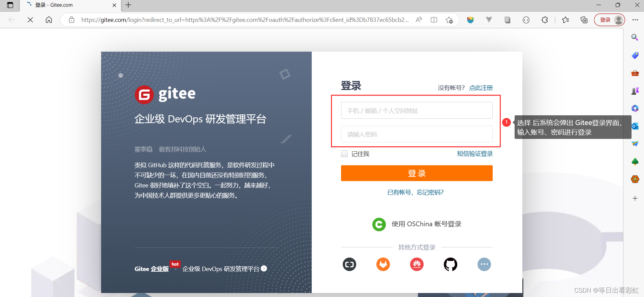The height and width of the screenshot is (297, 644).
Task: Go back to previous page
Action: [x=12, y=20]
